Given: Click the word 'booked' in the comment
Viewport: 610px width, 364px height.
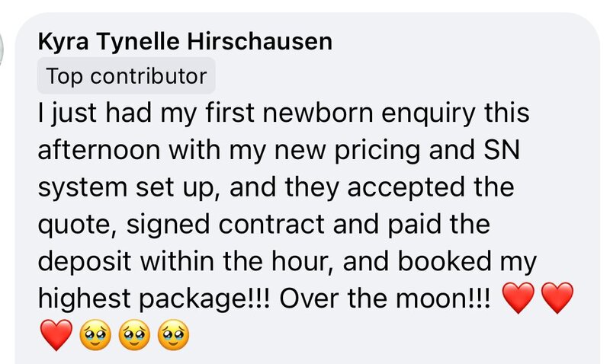Looking at the screenshot, I should [x=445, y=261].
